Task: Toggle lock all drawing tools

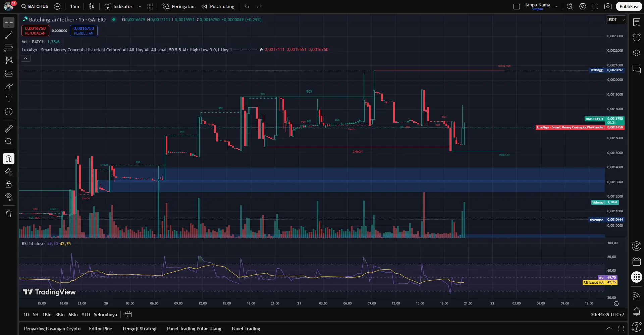Action: (9, 184)
